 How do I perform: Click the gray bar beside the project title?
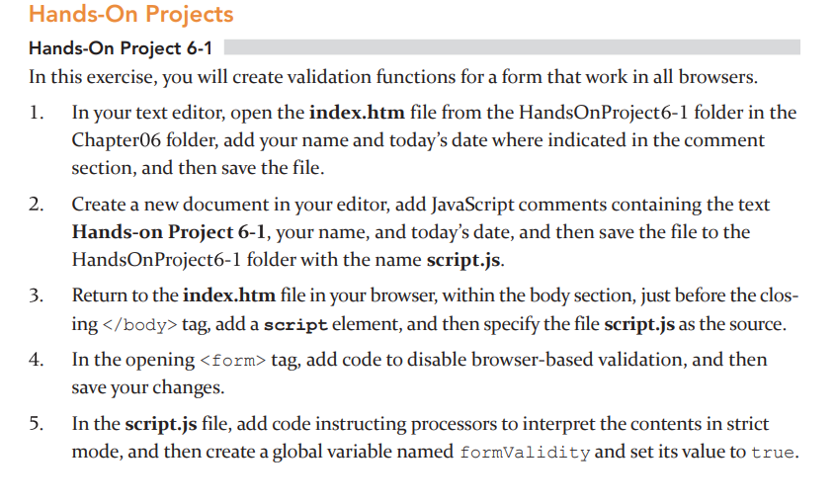[512, 46]
